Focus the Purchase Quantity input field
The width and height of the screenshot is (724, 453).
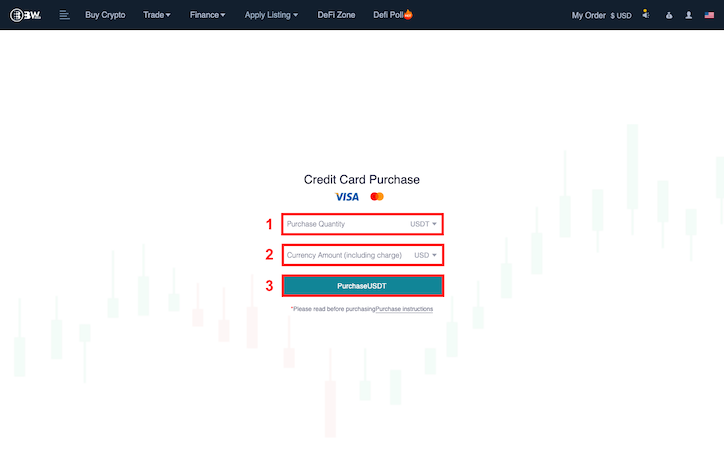click(344, 224)
